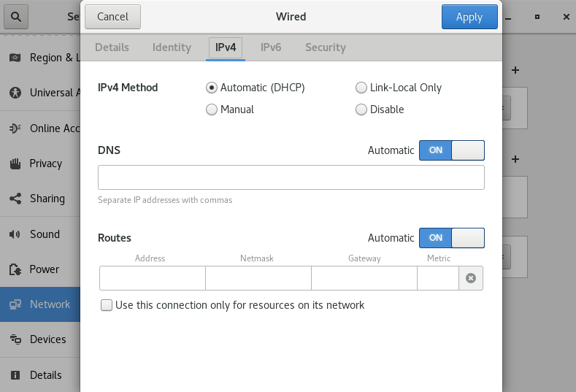Screen dimensions: 576x392
Task: Delete route with the X icon
Action: 471,278
